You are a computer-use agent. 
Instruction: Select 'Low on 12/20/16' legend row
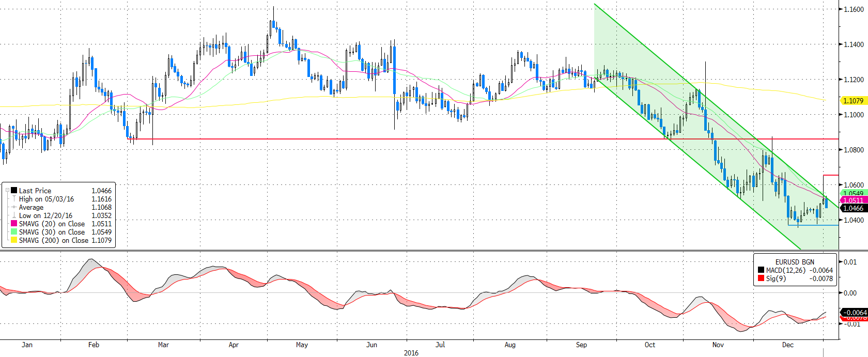click(45, 215)
